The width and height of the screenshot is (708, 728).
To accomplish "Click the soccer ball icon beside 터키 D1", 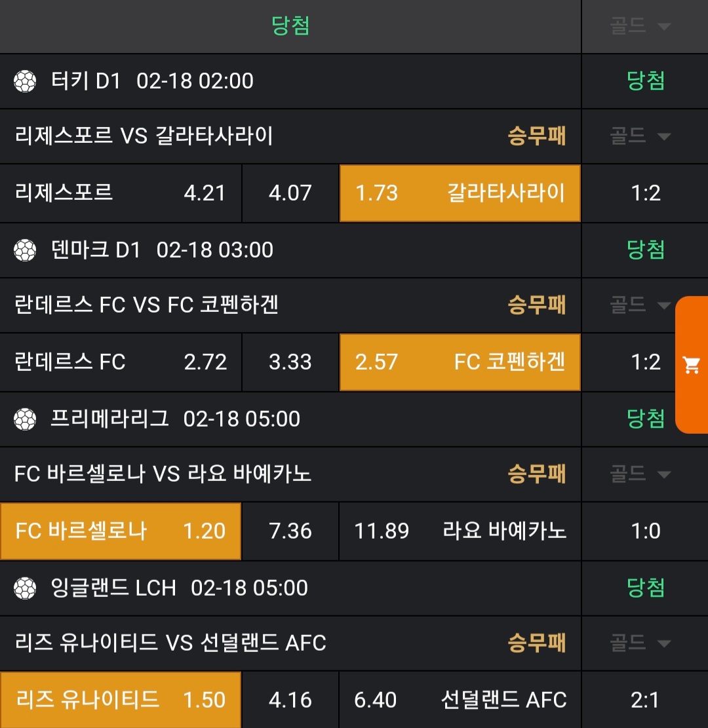I will (25, 81).
